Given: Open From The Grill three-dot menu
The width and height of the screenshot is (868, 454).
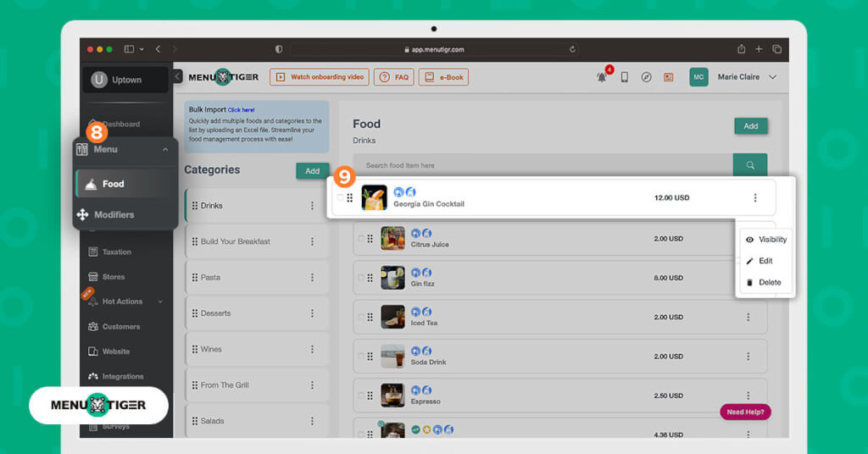Looking at the screenshot, I should coord(312,385).
